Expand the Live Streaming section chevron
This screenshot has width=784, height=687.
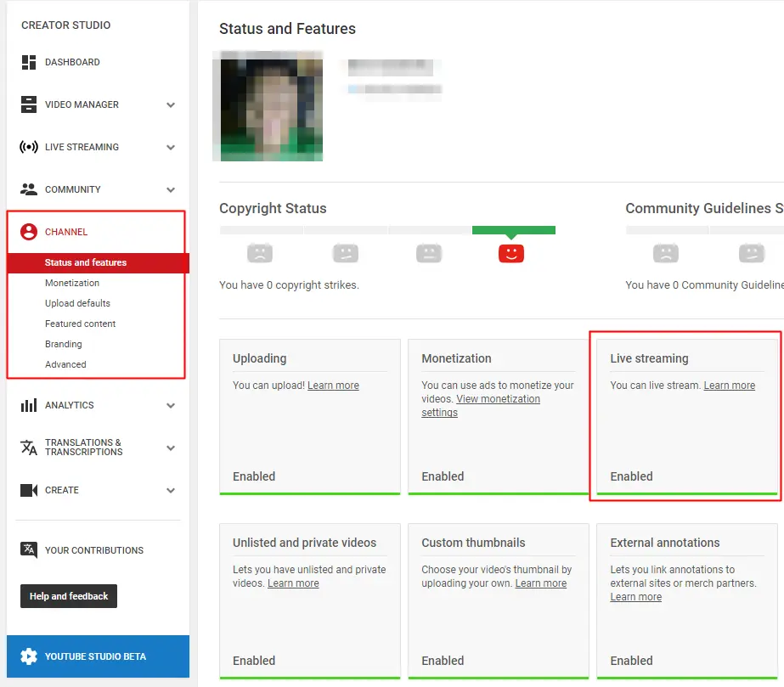click(x=171, y=148)
